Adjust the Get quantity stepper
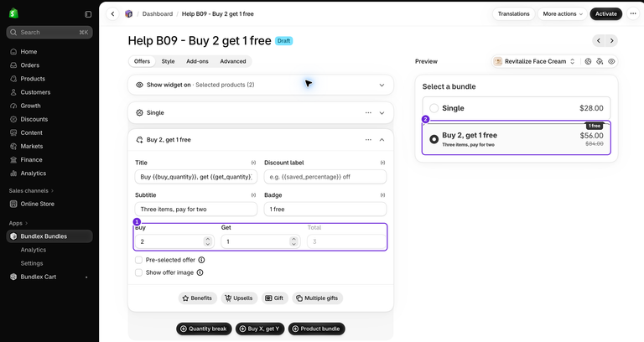Viewport: 644px width, 342px height. point(293,241)
